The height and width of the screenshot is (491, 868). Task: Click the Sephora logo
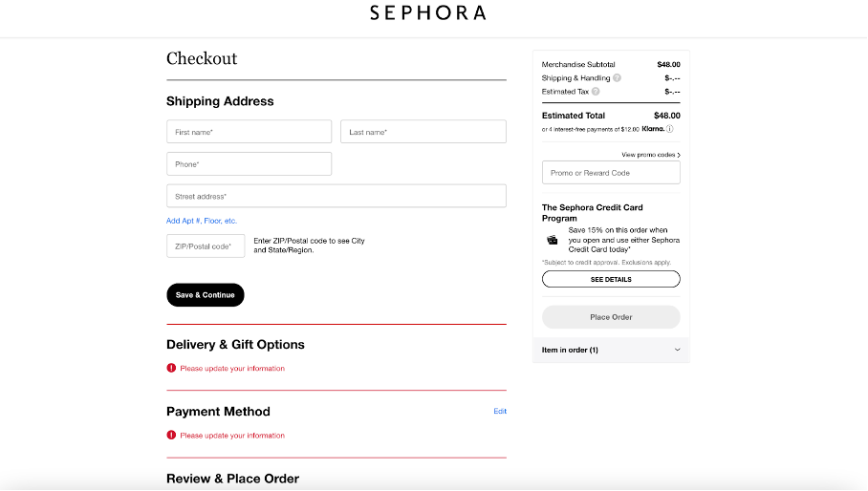pos(428,12)
